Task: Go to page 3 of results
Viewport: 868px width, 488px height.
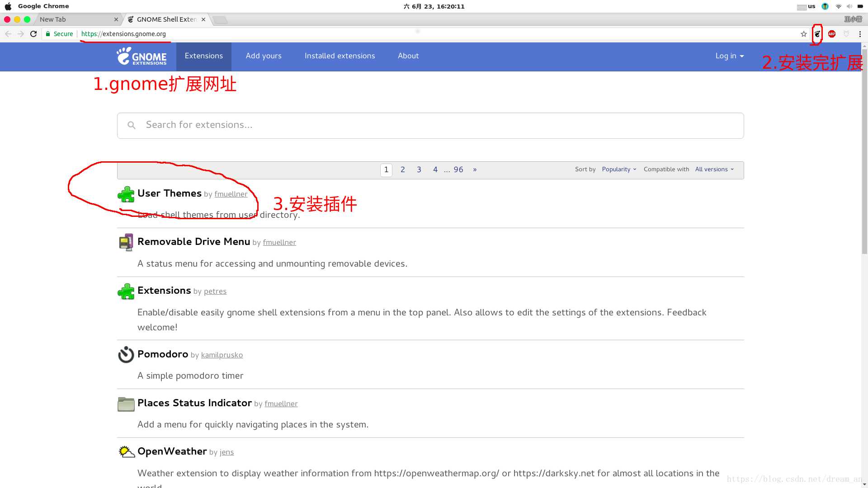Action: 419,170
